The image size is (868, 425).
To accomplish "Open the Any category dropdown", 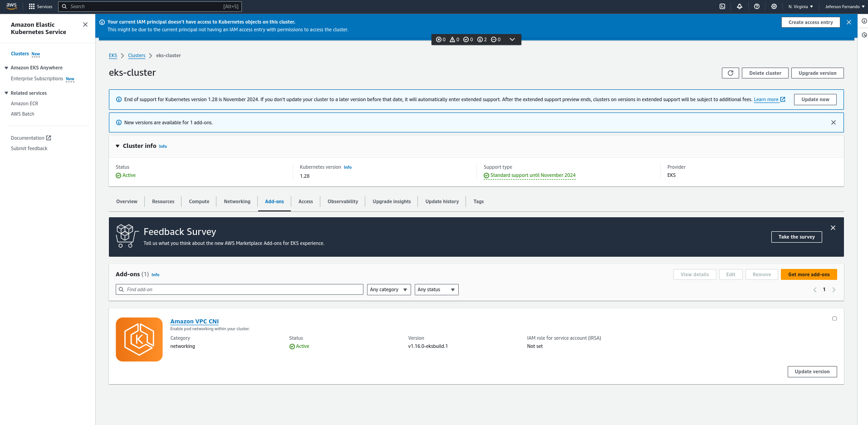I will (389, 290).
